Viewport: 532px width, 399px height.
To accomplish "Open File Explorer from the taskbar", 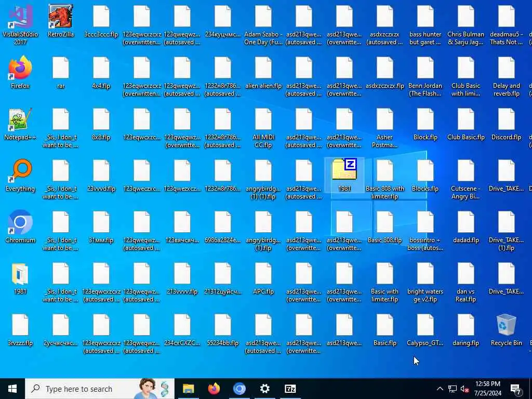I will tap(188, 389).
